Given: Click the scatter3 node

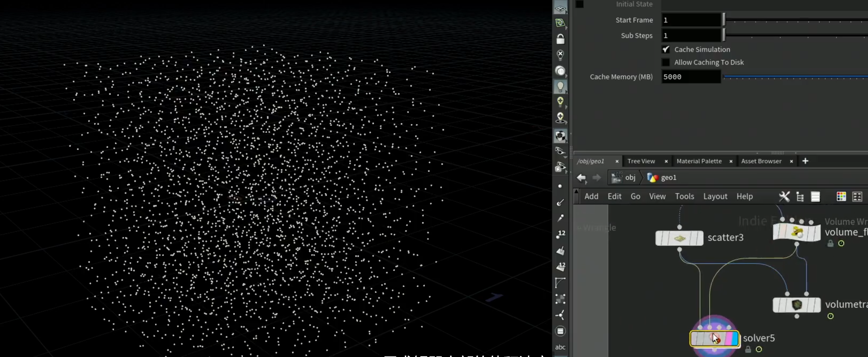Looking at the screenshot, I should pyautogui.click(x=679, y=238).
